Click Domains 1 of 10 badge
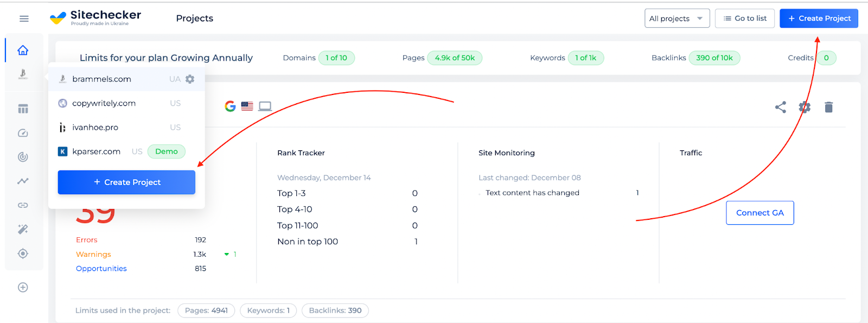868x323 pixels. point(336,58)
